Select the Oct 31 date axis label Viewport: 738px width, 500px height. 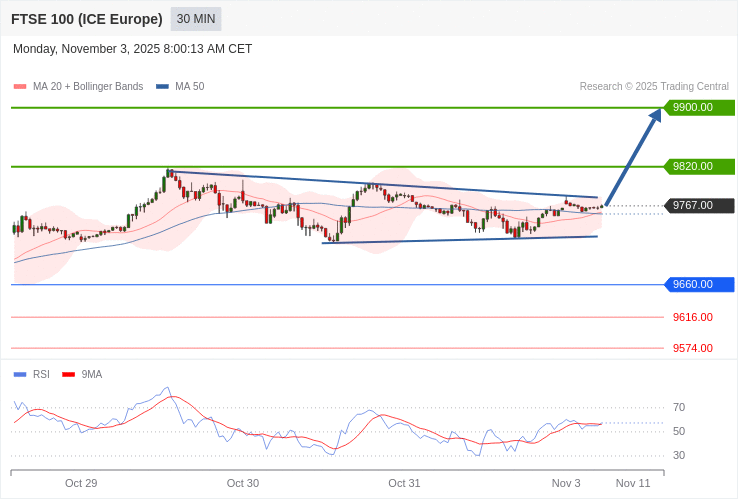(x=404, y=484)
